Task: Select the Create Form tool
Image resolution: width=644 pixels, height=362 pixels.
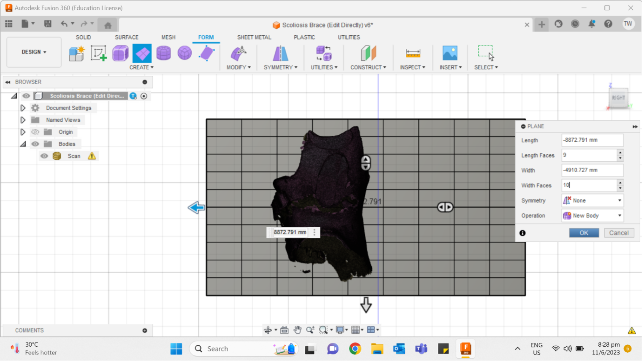Action: point(77,53)
